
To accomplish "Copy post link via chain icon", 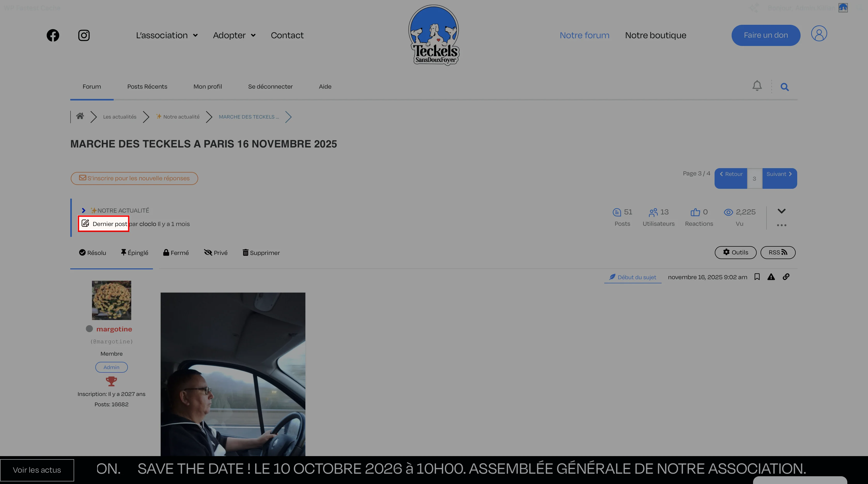I will coord(786,277).
